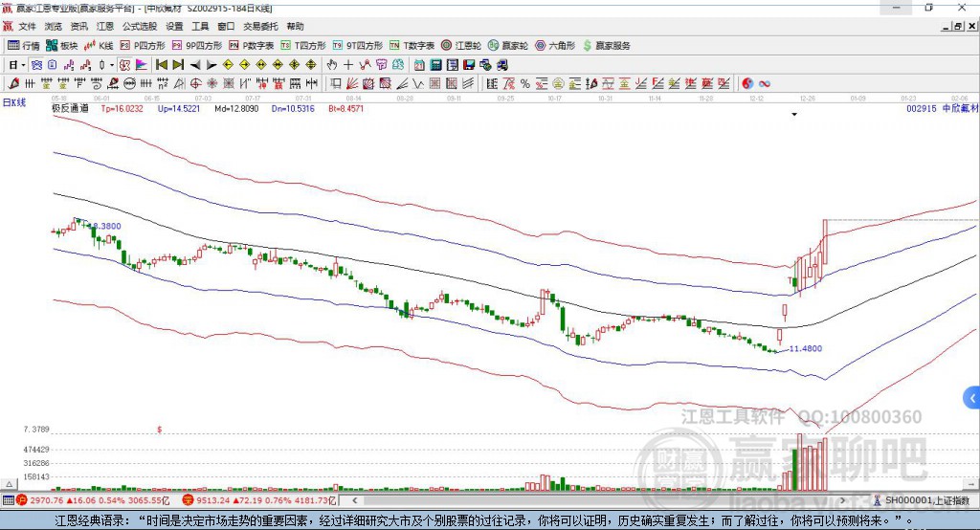Click the 9513.24 index status entry
Viewport: 980px width, 530px height.
[x=259, y=500]
